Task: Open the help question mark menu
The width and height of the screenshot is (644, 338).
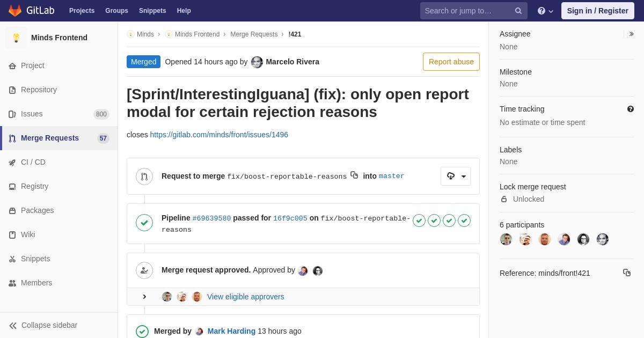Action: 545,11
